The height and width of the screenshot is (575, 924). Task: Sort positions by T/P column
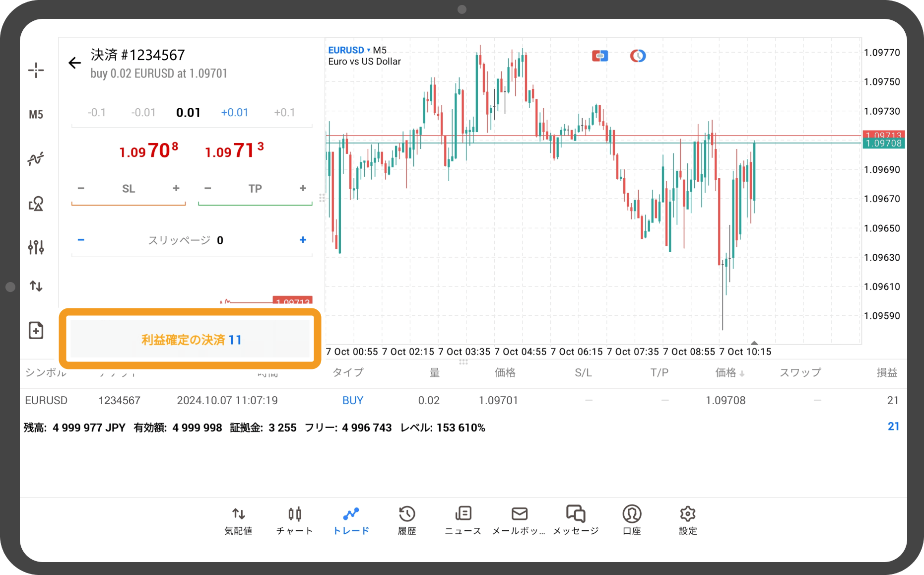tap(660, 372)
